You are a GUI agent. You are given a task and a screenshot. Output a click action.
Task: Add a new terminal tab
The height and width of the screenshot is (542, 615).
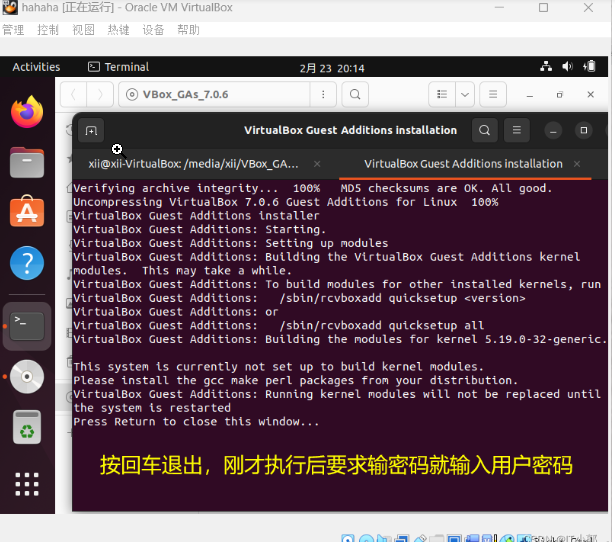coord(91,130)
